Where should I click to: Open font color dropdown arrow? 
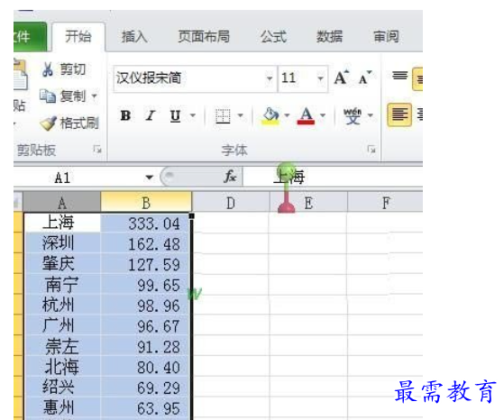[x=323, y=115]
